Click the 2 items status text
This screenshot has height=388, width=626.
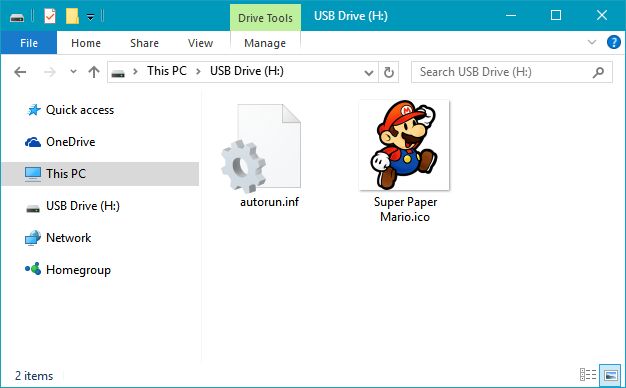[x=34, y=376]
